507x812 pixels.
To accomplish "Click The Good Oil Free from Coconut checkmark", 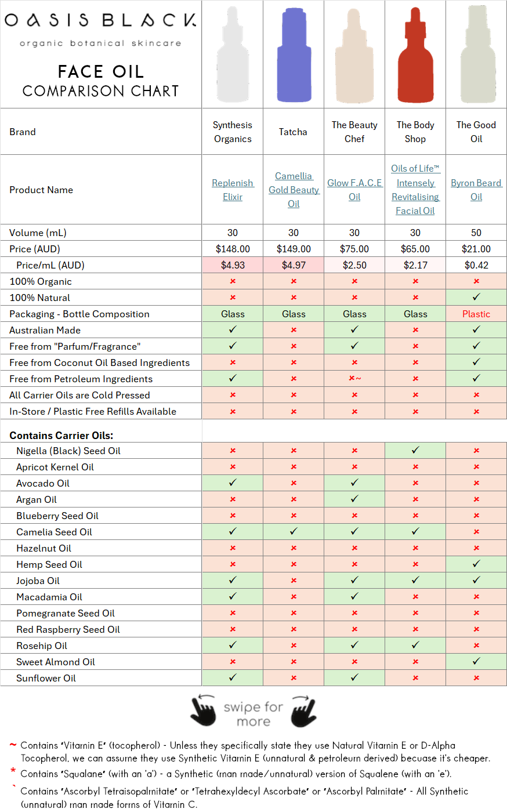I will (476, 362).
